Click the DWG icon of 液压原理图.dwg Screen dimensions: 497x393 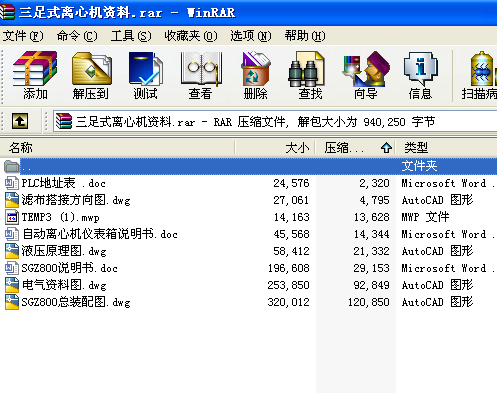[x=12, y=251]
